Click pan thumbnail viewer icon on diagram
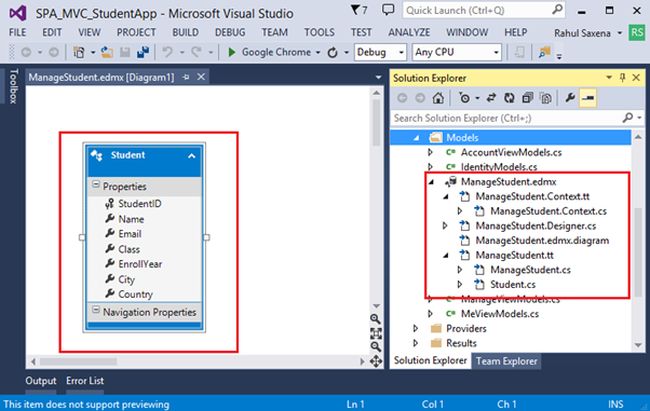 376,361
